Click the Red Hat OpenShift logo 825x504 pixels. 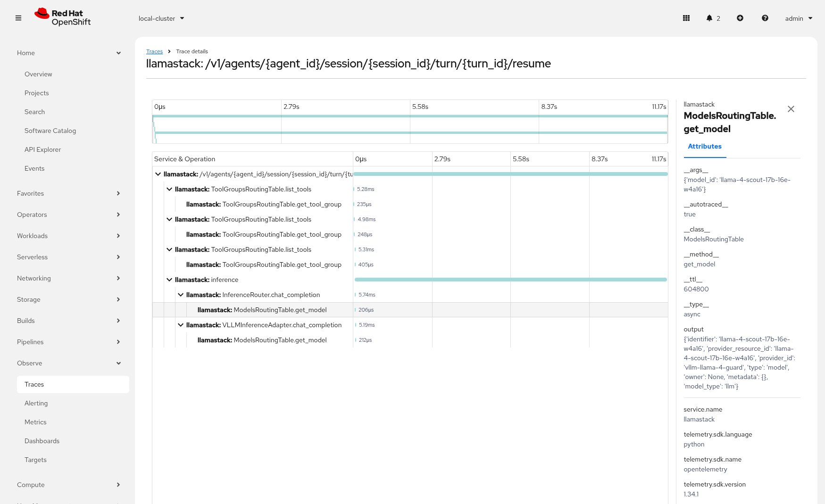(x=63, y=17)
